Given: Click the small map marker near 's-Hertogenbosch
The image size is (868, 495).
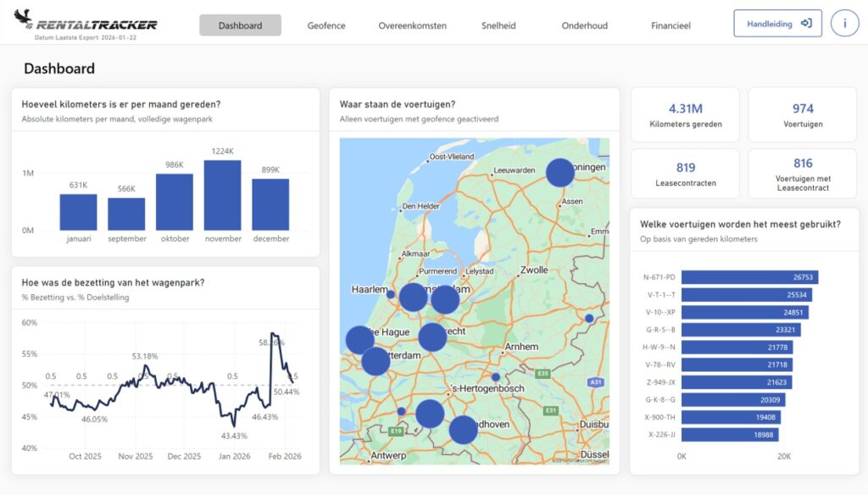Looking at the screenshot, I should click(x=495, y=377).
